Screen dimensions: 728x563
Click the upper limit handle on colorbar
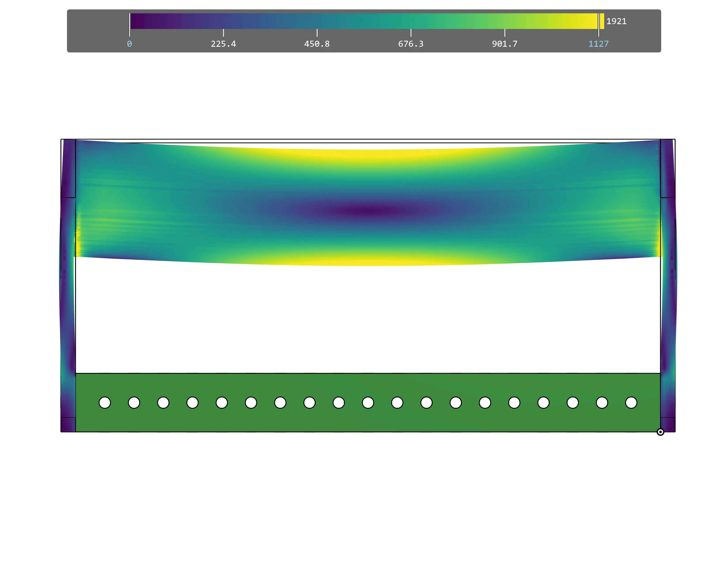(x=599, y=25)
